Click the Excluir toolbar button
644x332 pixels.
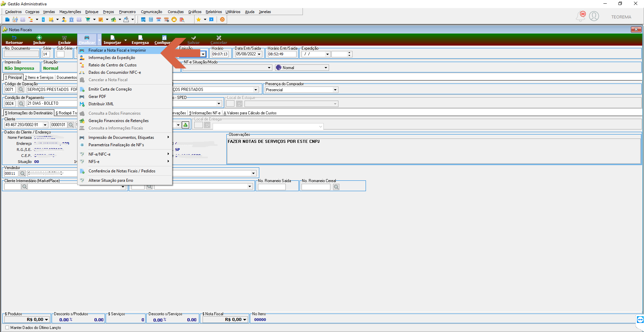point(64,40)
